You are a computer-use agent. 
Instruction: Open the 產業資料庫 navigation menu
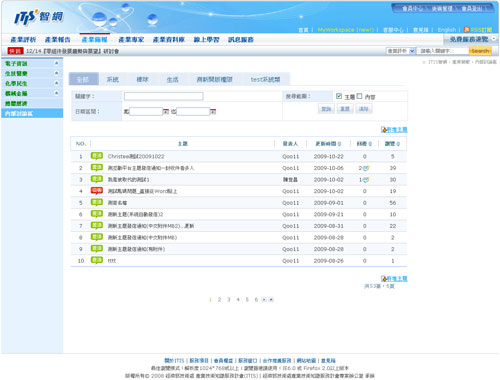(x=169, y=40)
